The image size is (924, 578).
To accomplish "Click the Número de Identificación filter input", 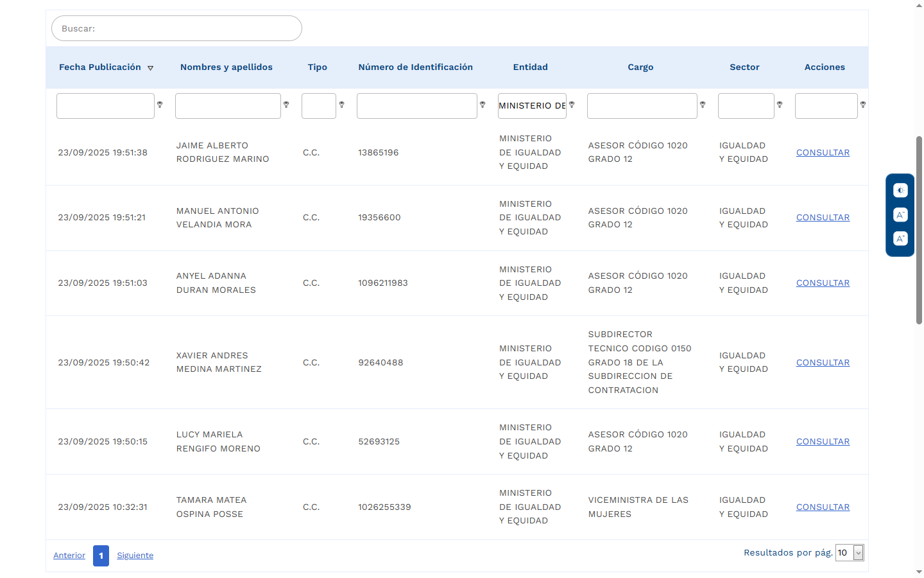I will [x=417, y=106].
